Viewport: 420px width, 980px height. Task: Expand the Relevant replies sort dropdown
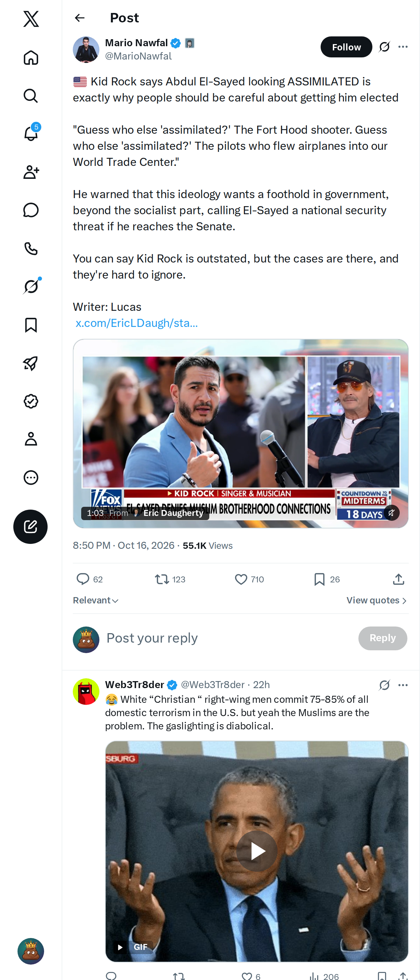96,600
